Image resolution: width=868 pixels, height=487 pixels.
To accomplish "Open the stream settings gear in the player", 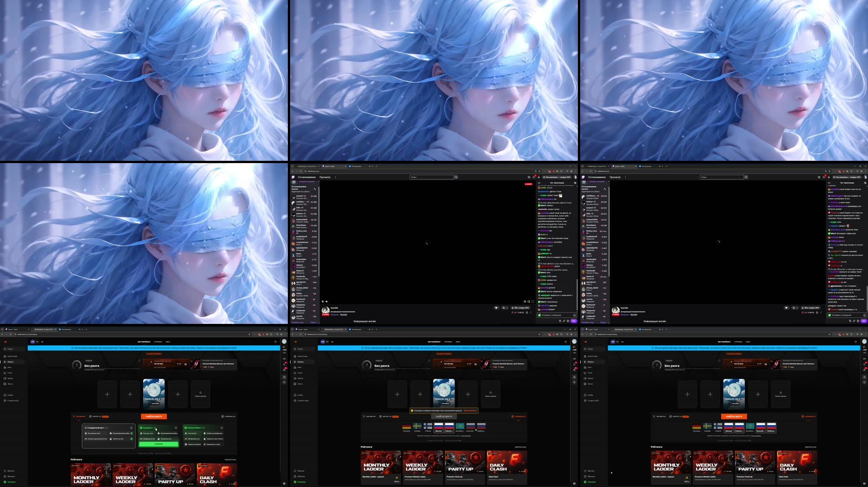I will click(525, 301).
